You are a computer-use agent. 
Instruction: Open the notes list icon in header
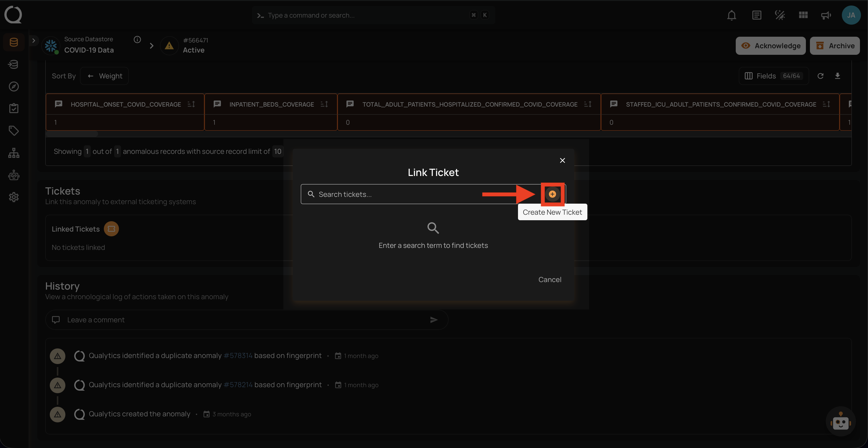756,15
